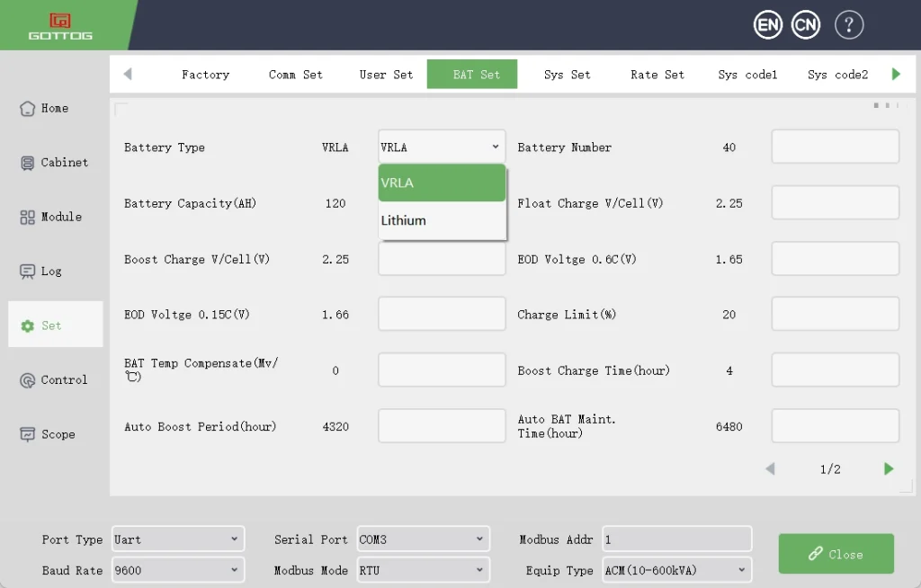Open Control page in sidebar
Image resolution: width=921 pixels, height=588 pixels.
pos(54,380)
